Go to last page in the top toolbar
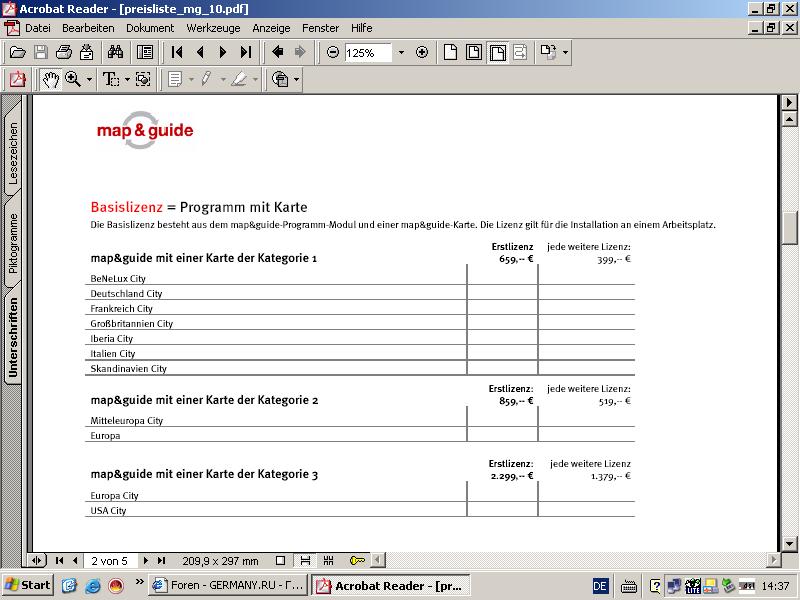 (246, 52)
